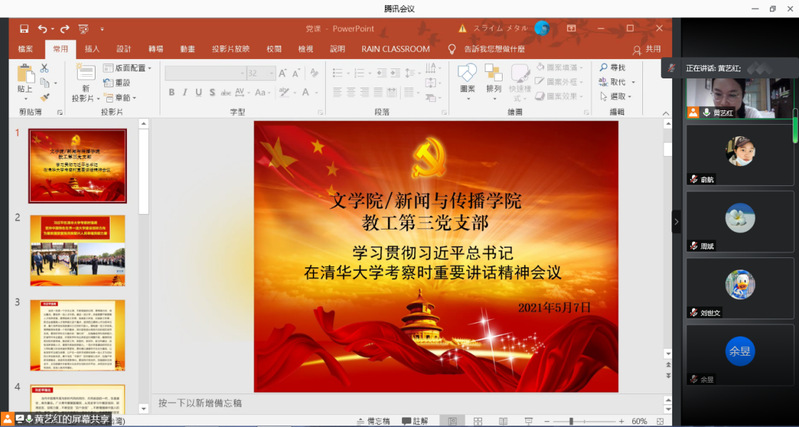This screenshot has height=427, width=799.
Task: Open the Select (選取) dropdown
Action: [616, 96]
